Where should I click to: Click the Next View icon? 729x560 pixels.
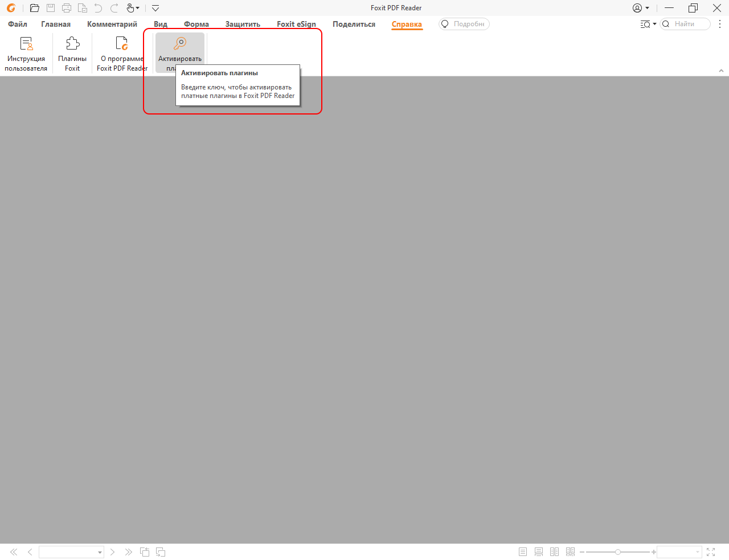pyautogui.click(x=161, y=552)
